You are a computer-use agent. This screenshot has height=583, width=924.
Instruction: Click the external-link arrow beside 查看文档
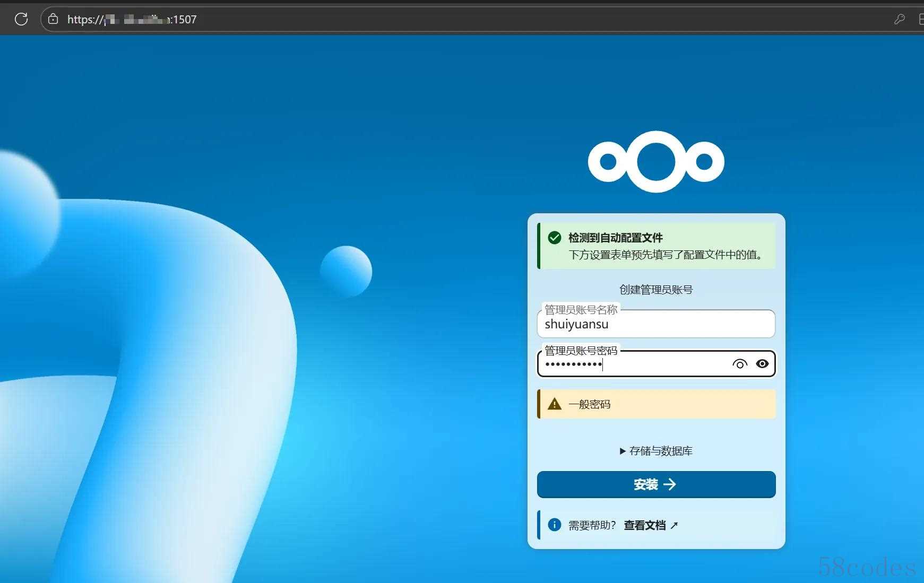674,525
